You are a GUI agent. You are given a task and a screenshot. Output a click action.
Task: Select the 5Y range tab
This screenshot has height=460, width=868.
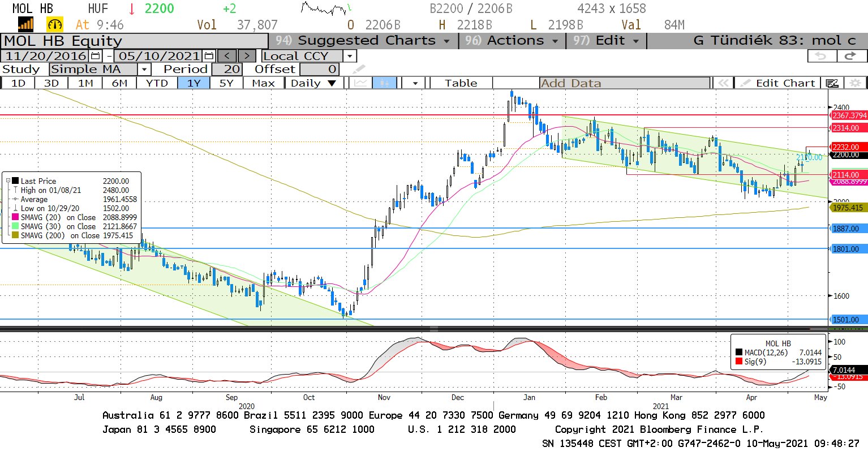(x=226, y=83)
